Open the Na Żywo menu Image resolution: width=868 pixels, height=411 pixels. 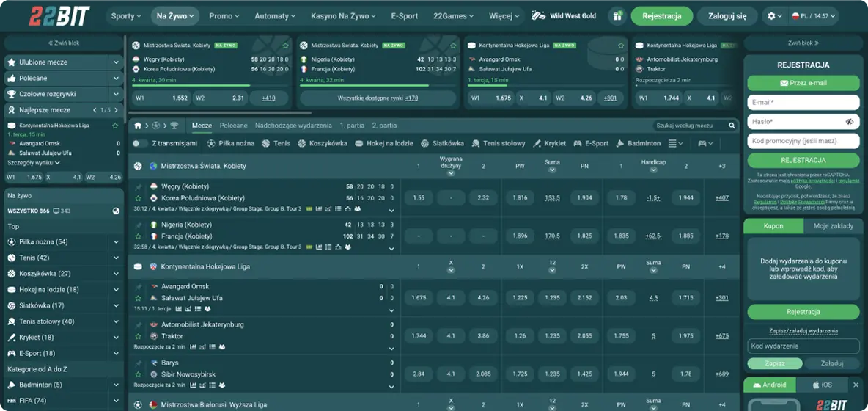pos(175,16)
